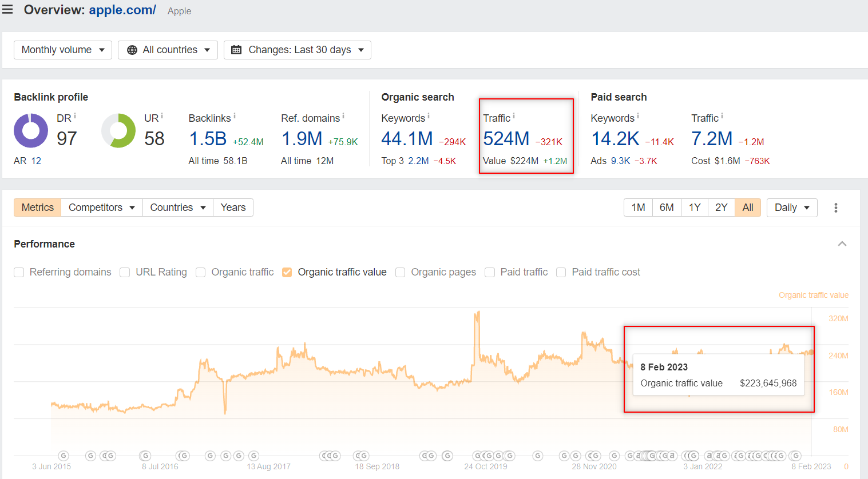Enable the Paid traffic checkbox
The height and width of the screenshot is (479, 868).
(490, 273)
